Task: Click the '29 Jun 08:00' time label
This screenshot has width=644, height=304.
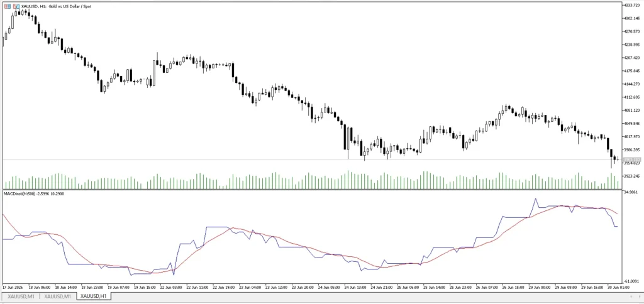Action: (x=565, y=287)
